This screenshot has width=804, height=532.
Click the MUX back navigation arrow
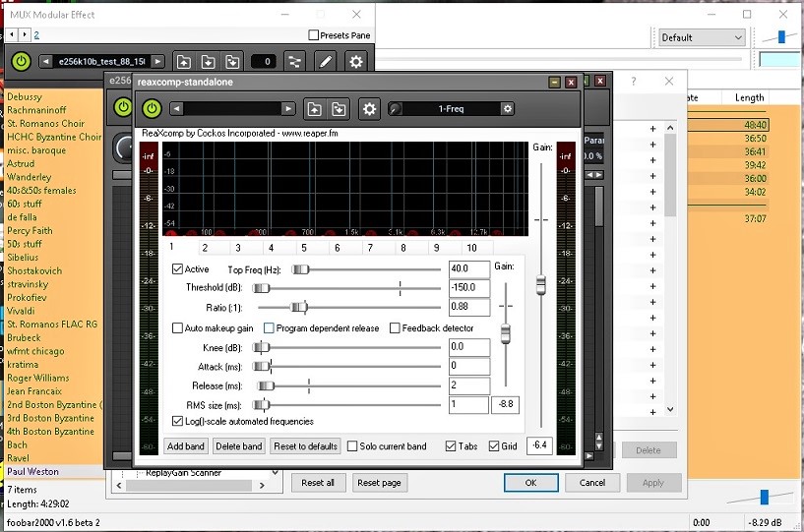(13, 34)
